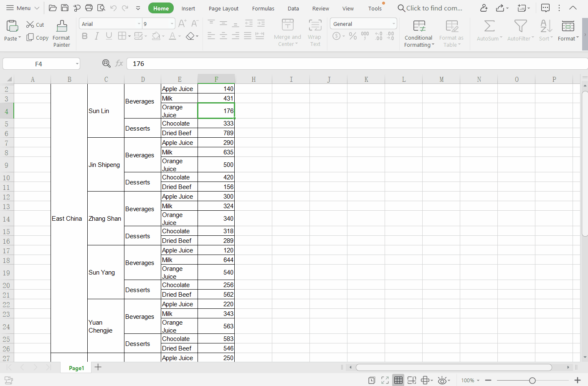Screen dimensions: 588x386
Task: Apply percent style to the cell
Action: 353,36
